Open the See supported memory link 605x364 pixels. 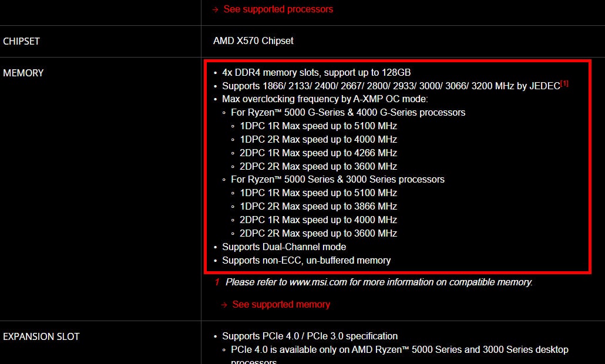(x=281, y=304)
